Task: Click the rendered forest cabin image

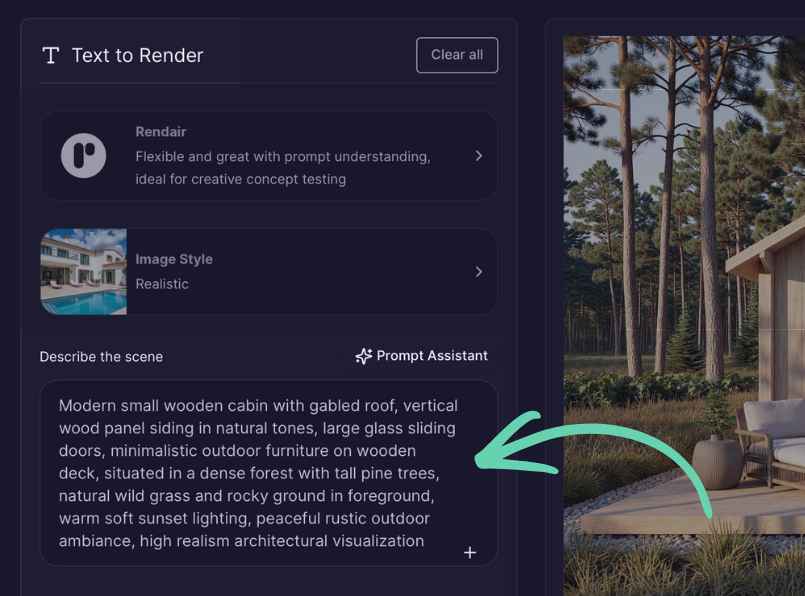Action: pos(684,315)
